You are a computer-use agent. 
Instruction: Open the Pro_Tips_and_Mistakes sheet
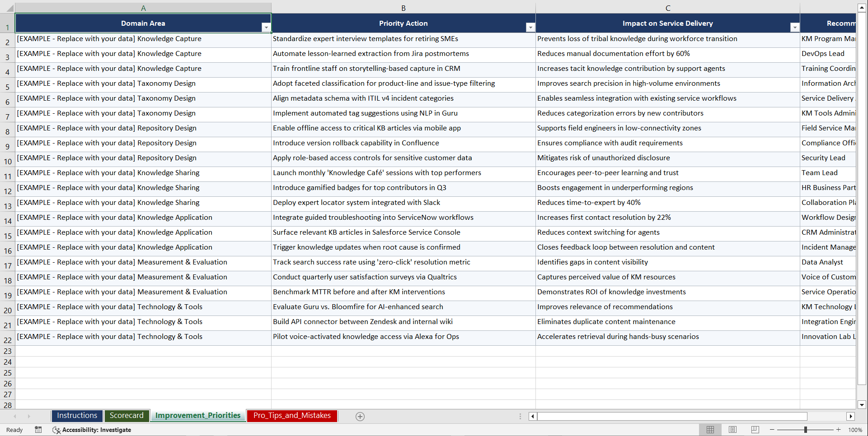point(292,416)
